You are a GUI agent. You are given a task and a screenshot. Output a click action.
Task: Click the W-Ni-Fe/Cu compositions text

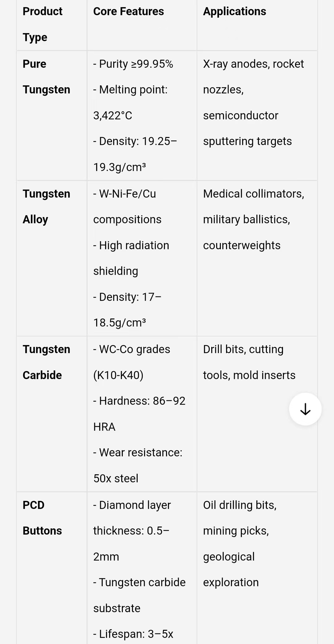(x=127, y=207)
